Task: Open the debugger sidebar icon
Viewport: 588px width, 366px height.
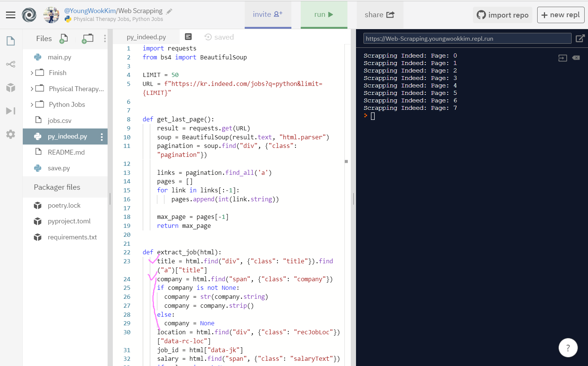Action: (x=11, y=111)
